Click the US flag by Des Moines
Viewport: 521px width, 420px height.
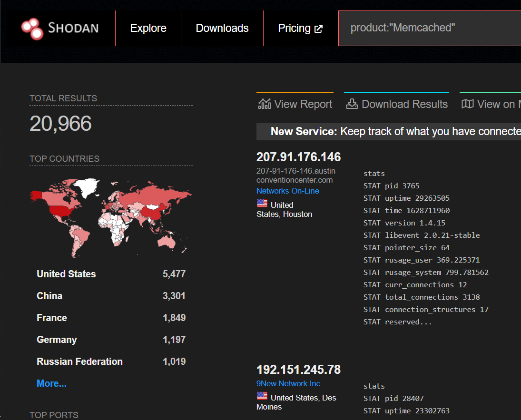262,396
